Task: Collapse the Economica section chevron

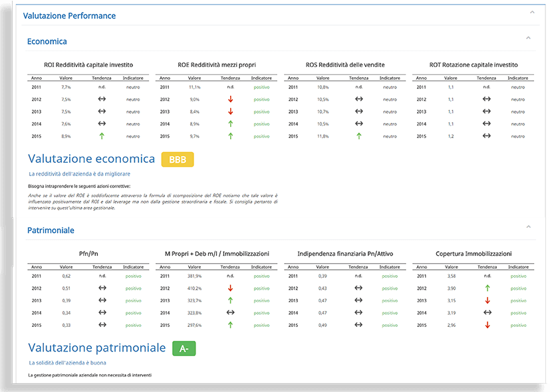Action: 528,38
